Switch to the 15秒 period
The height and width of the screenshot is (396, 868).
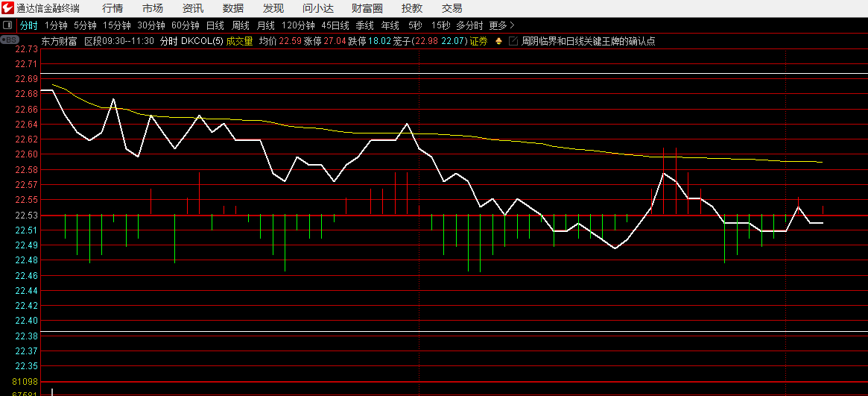(440, 25)
